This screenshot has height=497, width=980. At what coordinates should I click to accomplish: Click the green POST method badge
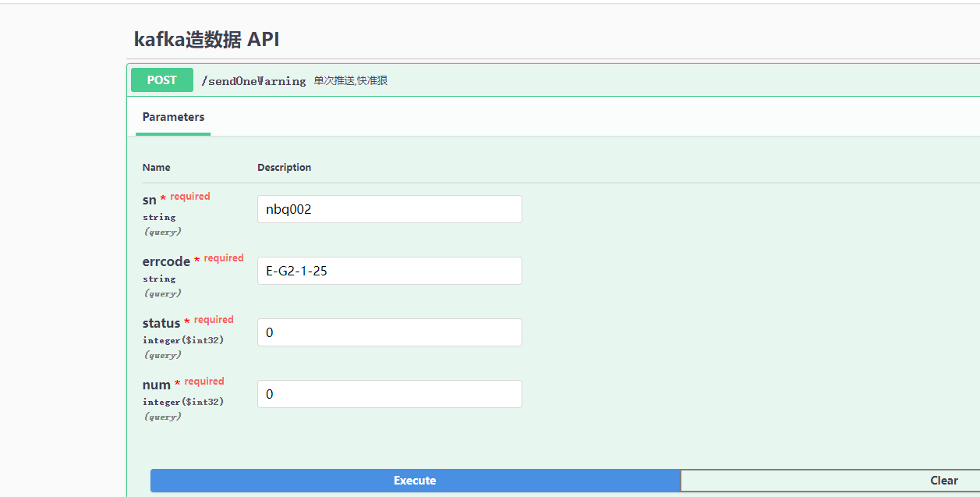pyautogui.click(x=162, y=80)
